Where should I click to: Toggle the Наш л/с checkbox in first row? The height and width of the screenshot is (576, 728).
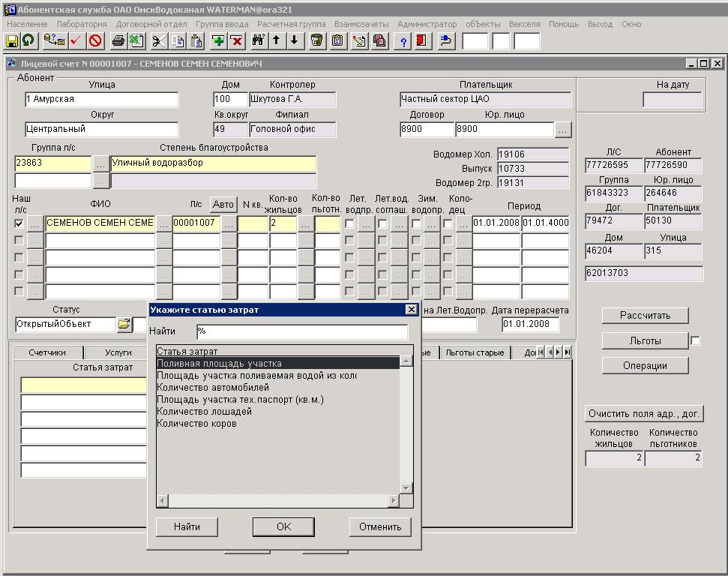pos(19,223)
